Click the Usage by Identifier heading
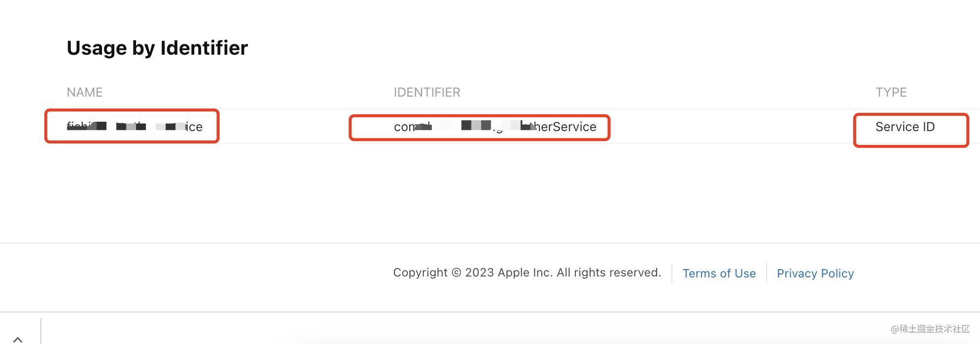Screen dimensions: 980x344 157,48
